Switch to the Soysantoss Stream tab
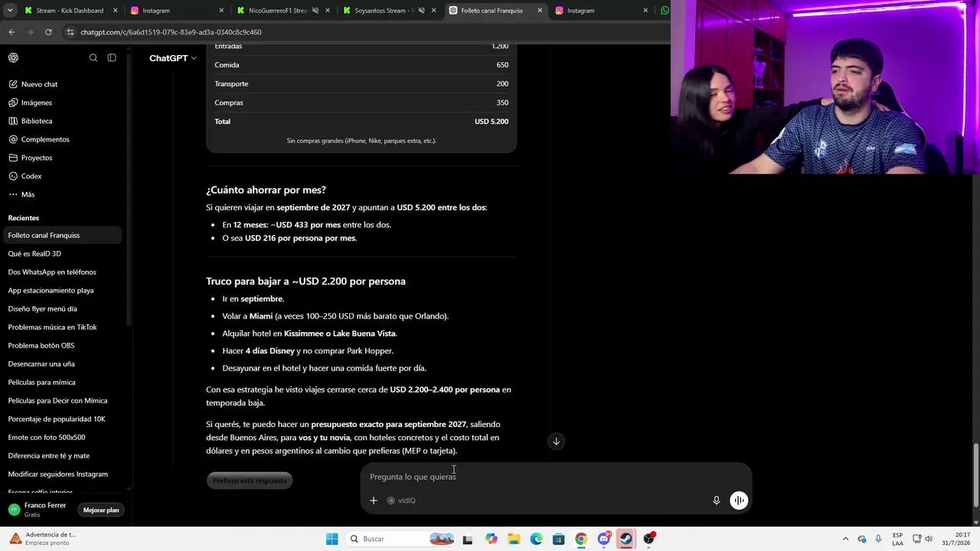The image size is (980, 551). coord(387,11)
